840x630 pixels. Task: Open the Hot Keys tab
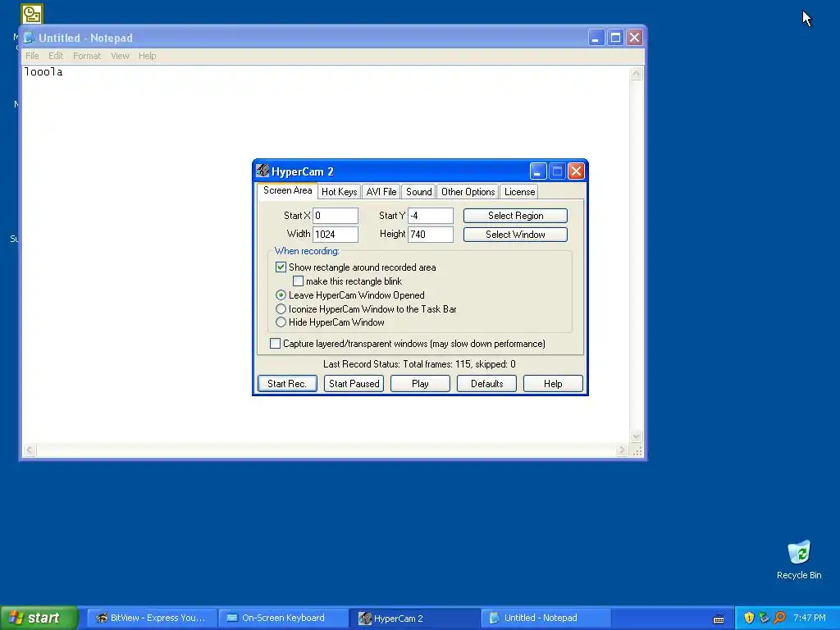[x=339, y=192]
